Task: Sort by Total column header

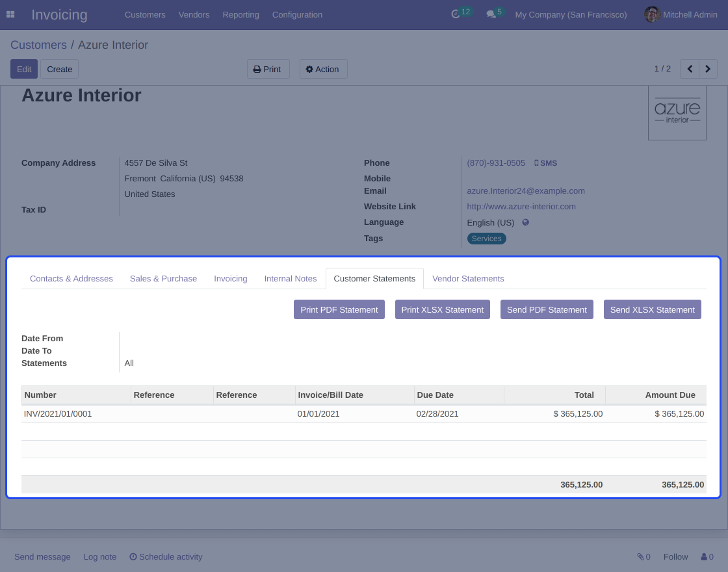Action: coord(554,395)
